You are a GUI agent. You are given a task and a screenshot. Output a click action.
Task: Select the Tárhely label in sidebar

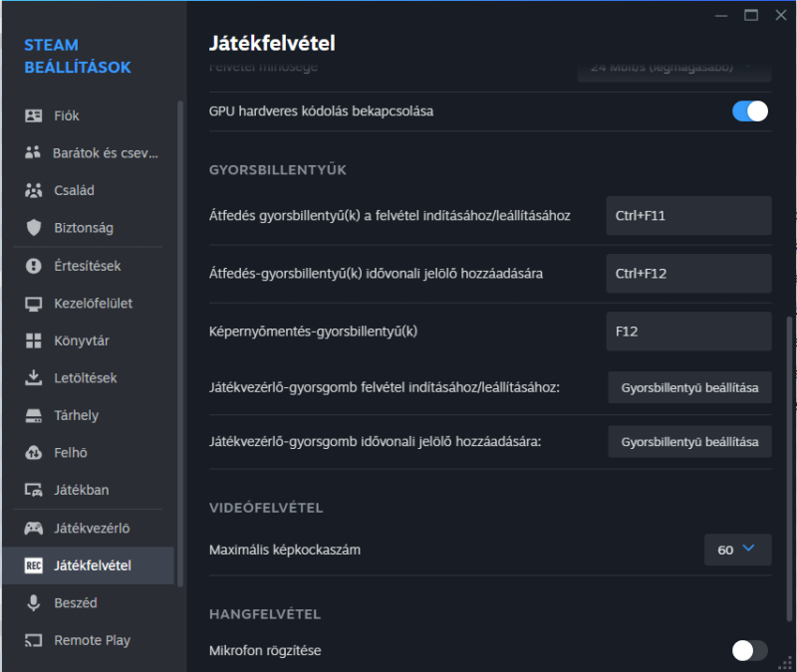coord(77,415)
